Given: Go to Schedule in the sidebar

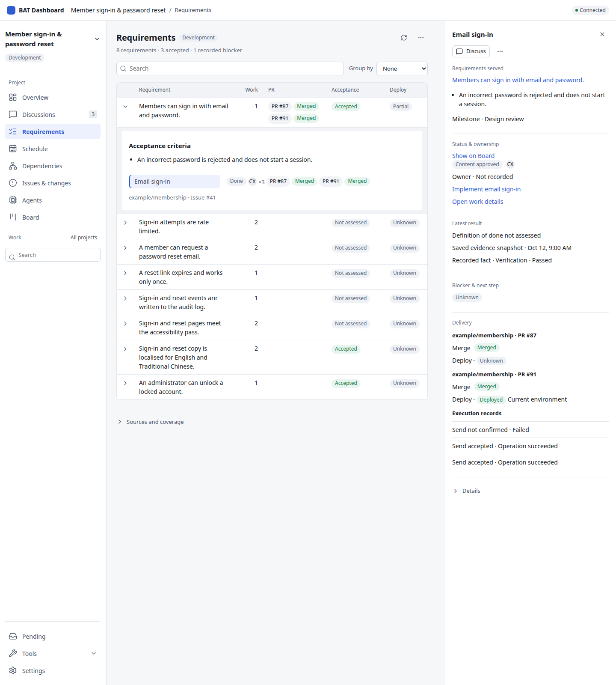Looking at the screenshot, I should [53, 149].
